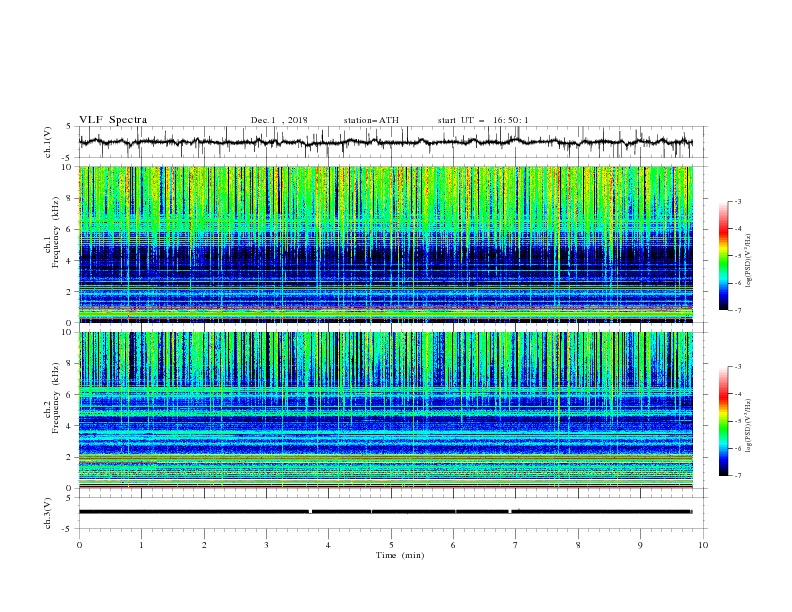Click the ch.2 spectrogram panel

tap(385, 410)
